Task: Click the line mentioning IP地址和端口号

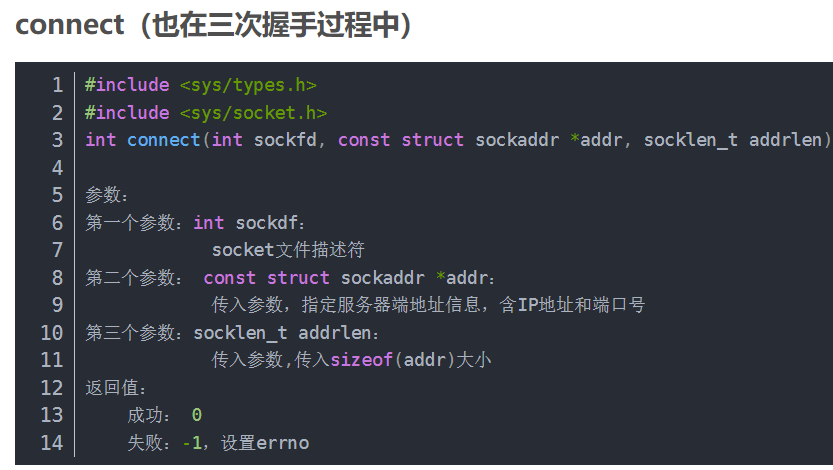Action: coord(428,305)
